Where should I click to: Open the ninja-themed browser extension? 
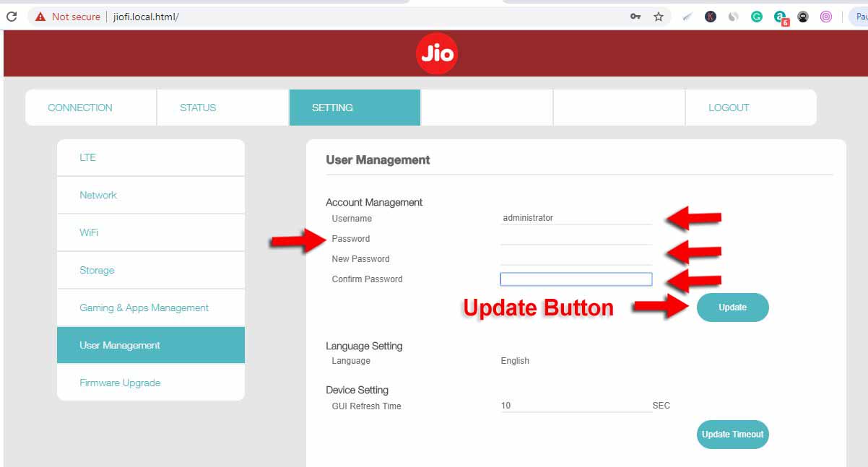point(803,16)
